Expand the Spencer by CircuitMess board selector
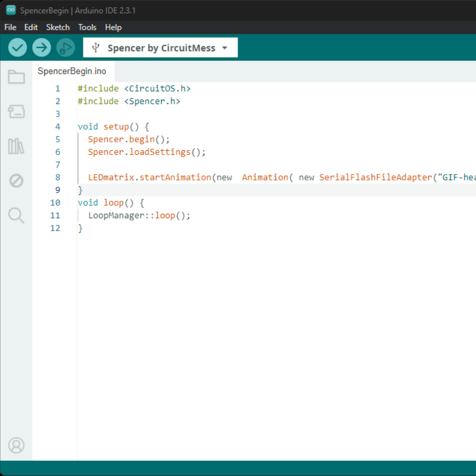Viewport: 476px width, 476px height. point(160,48)
